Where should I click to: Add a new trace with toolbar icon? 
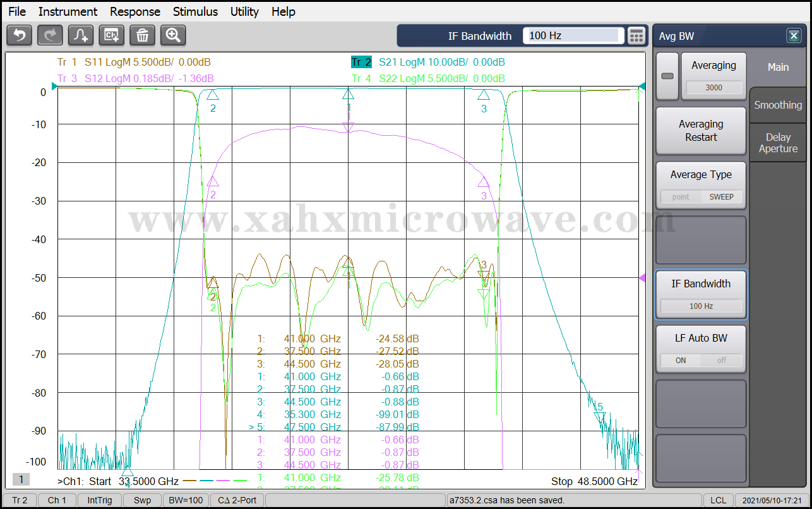click(x=81, y=35)
